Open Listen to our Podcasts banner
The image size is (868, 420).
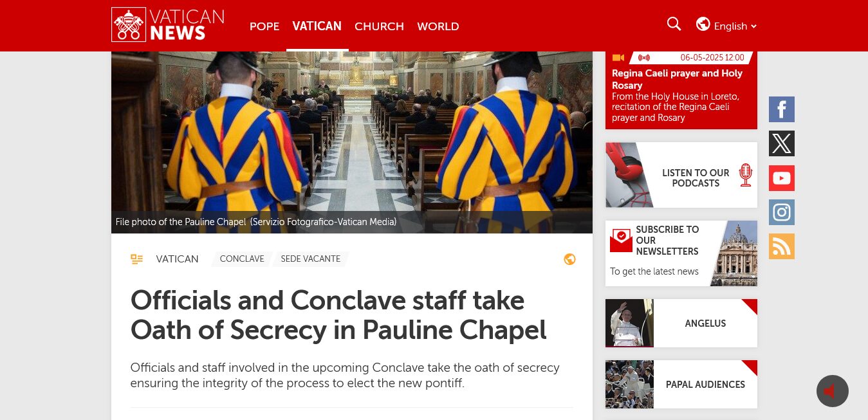click(681, 175)
